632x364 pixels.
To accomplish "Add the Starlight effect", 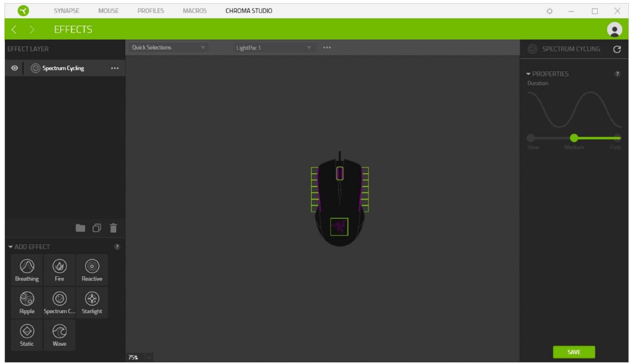I will (92, 302).
